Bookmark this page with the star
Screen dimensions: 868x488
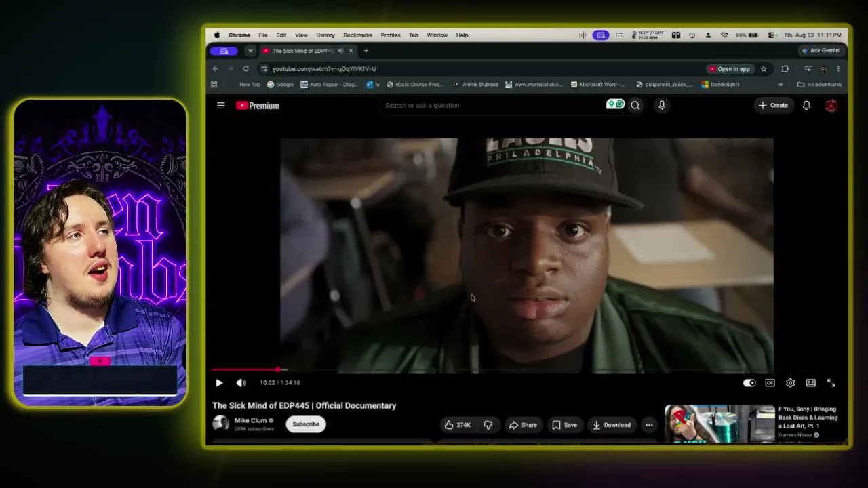(x=764, y=68)
